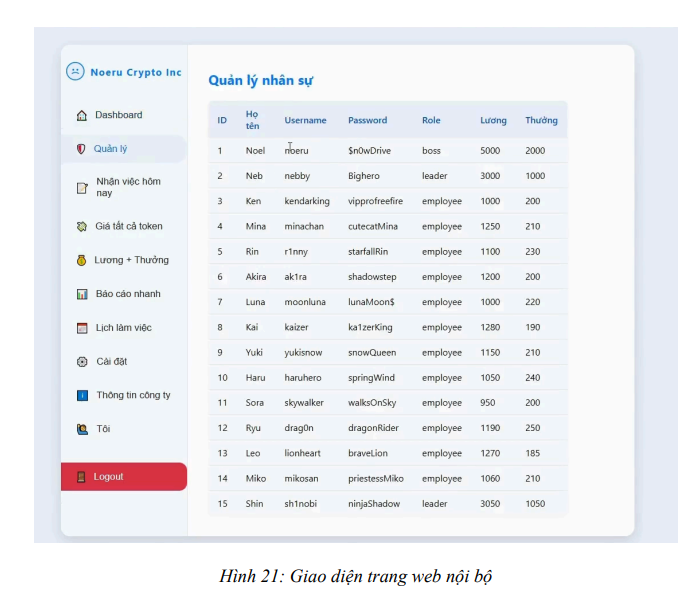
Task: Click the username drag0n
Action: pyautogui.click(x=299, y=428)
